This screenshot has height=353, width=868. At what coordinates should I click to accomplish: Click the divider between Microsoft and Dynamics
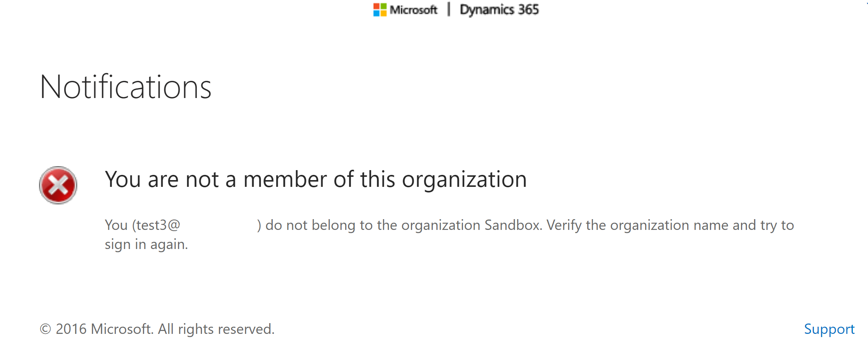(x=449, y=10)
